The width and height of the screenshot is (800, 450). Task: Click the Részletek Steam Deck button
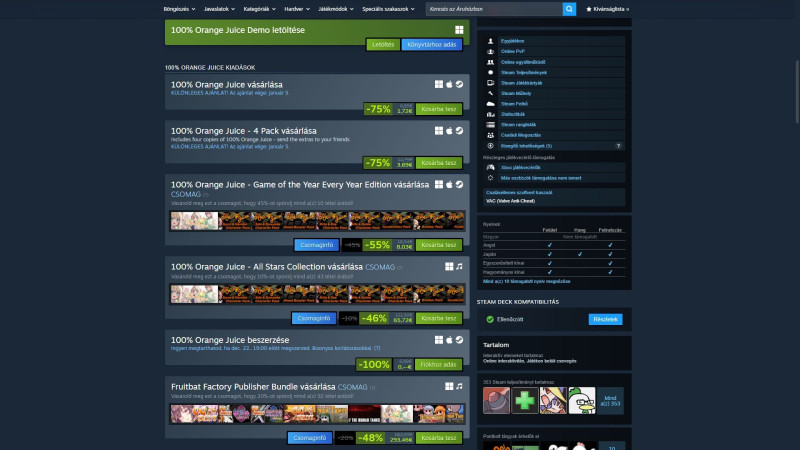605,319
